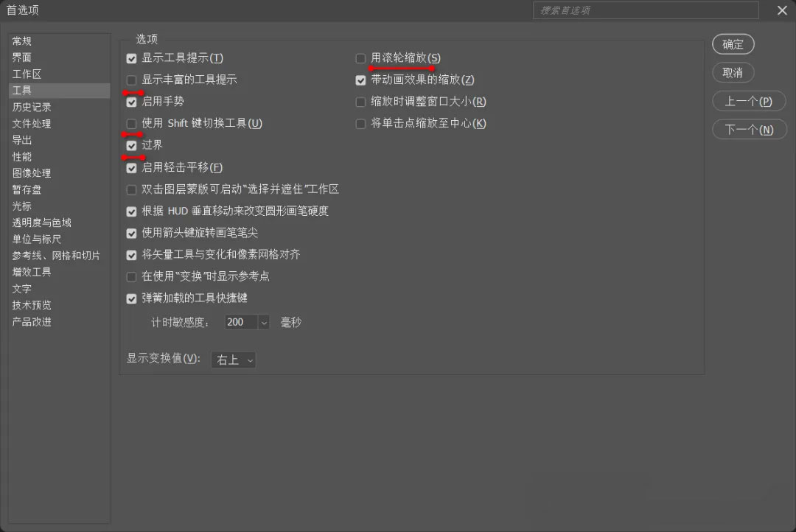Open the 技术预览 preferences category
The image size is (796, 532).
click(60, 305)
